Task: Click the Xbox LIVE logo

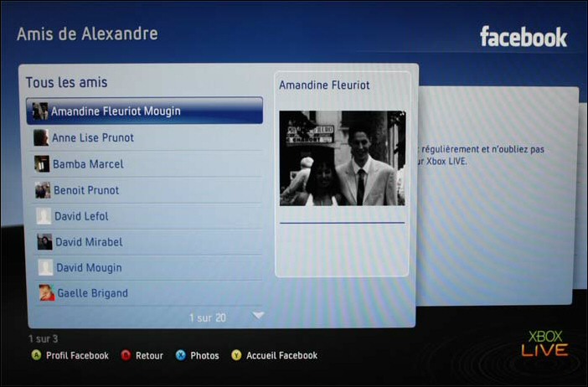Action: pos(544,344)
